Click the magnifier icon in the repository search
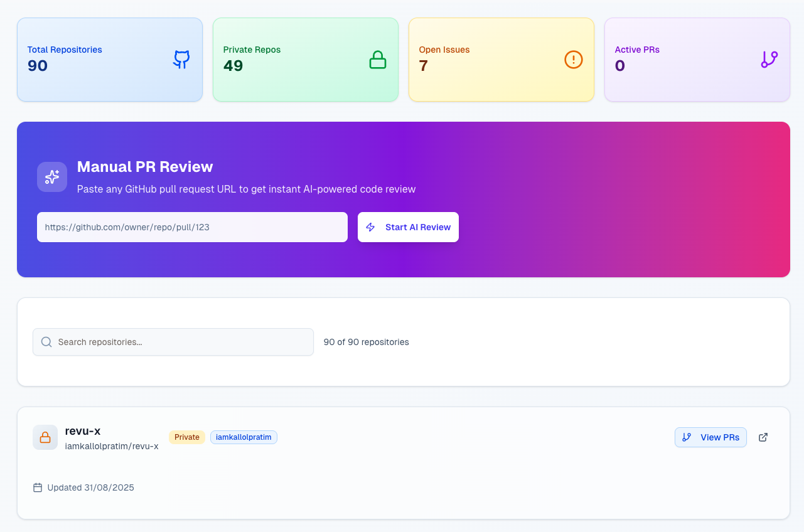The image size is (804, 532). point(46,342)
